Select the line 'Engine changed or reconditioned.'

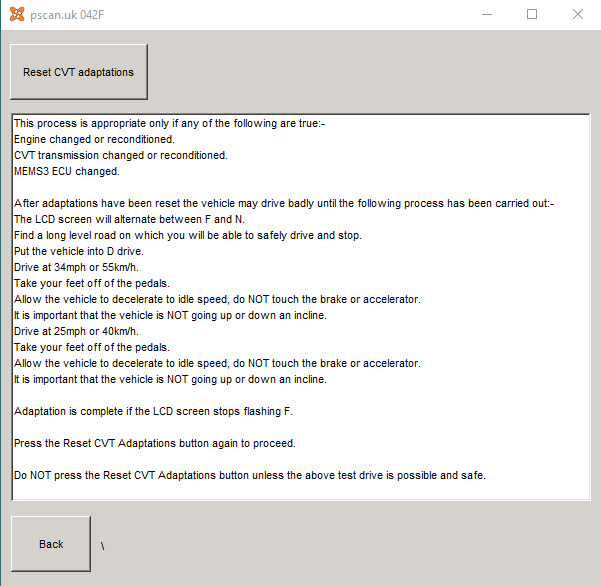pyautogui.click(x=94, y=139)
